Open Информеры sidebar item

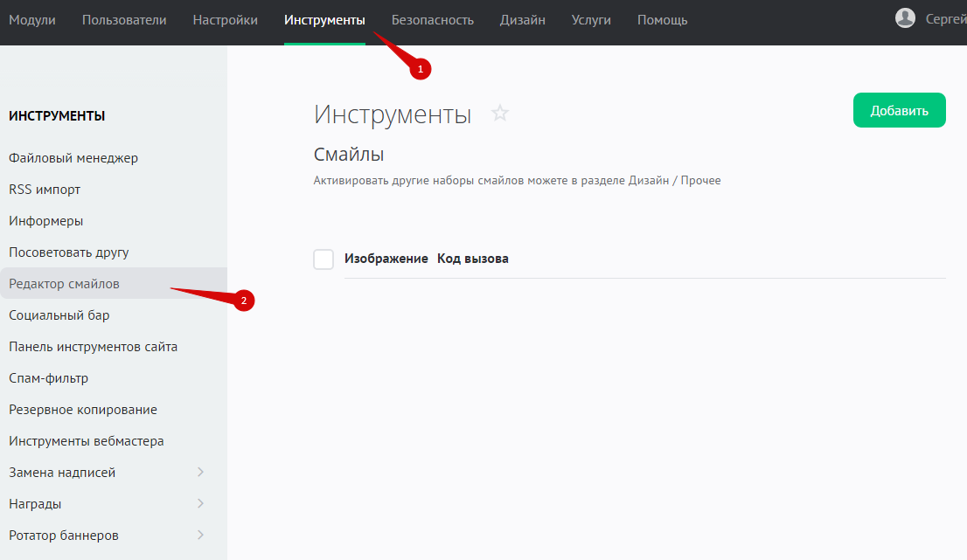pos(46,221)
